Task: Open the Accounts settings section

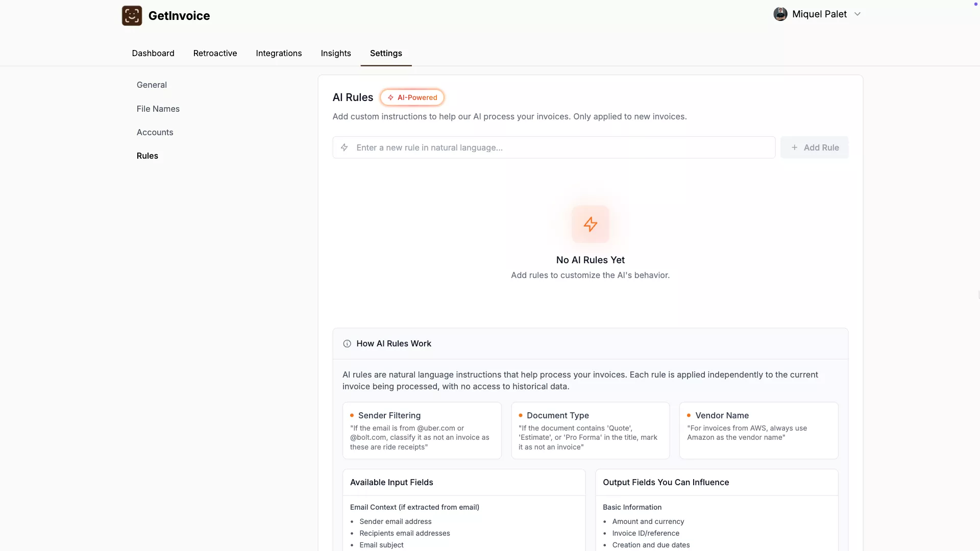Action: [155, 132]
